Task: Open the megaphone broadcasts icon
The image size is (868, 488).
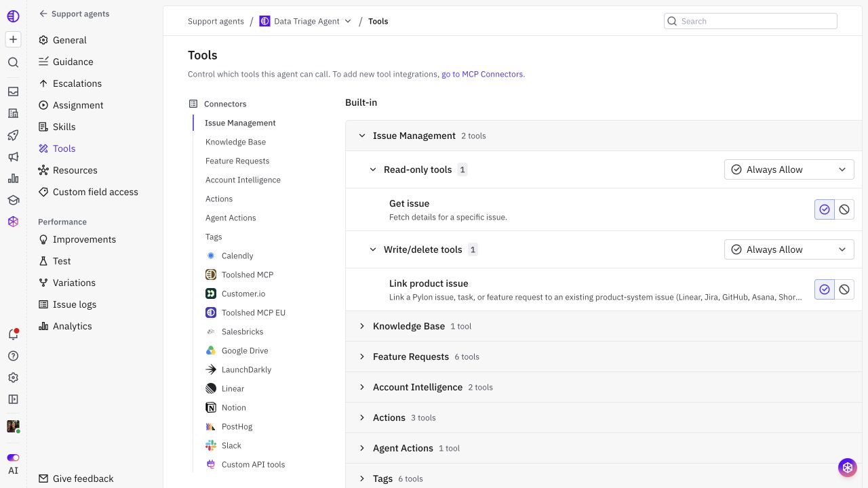Action: (13, 157)
